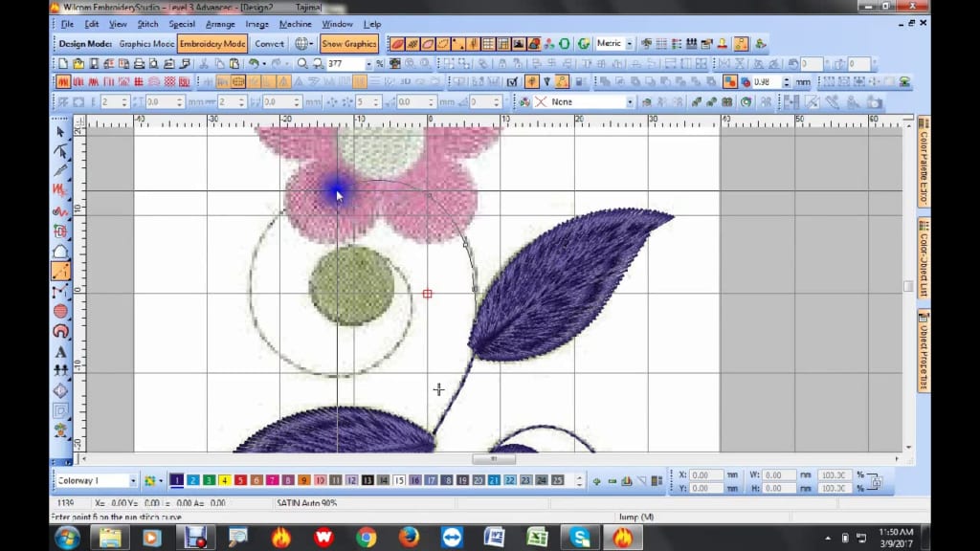This screenshot has width=980, height=551.
Task: Expand the None fabric dropdown
Action: (x=630, y=101)
